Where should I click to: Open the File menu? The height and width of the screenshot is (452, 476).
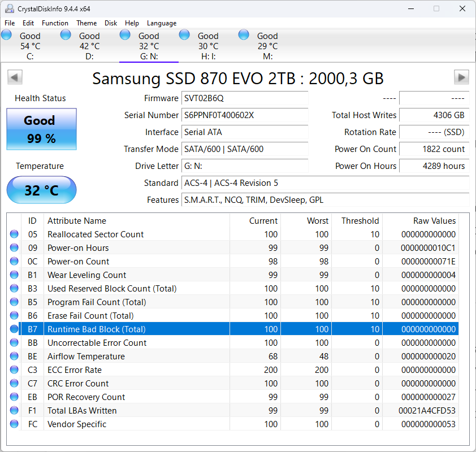coord(10,23)
